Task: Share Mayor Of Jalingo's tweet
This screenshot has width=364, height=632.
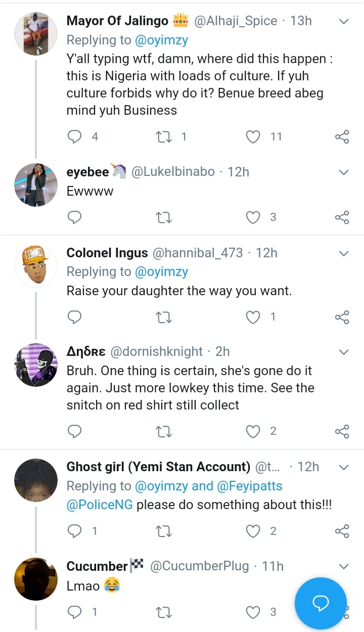Action: [342, 137]
